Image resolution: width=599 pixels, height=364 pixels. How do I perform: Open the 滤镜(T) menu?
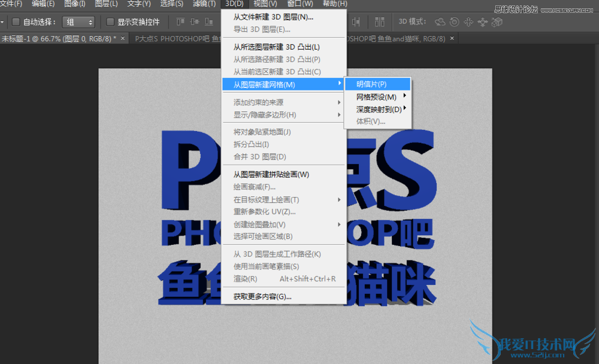tap(205, 4)
